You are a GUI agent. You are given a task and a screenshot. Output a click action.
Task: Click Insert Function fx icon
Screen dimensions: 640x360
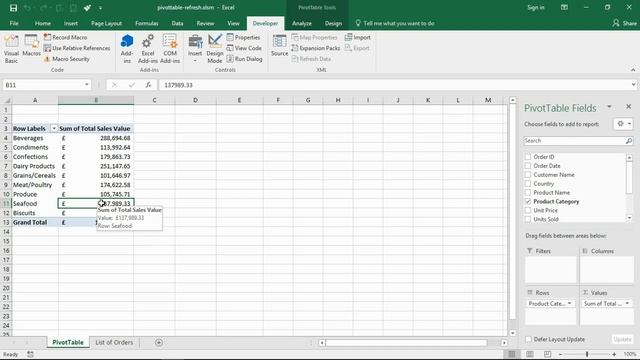click(x=148, y=85)
